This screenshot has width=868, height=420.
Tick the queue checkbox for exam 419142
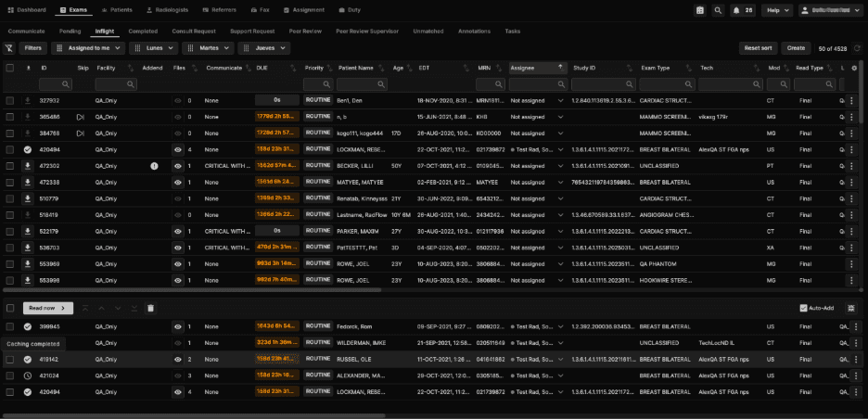point(10,359)
